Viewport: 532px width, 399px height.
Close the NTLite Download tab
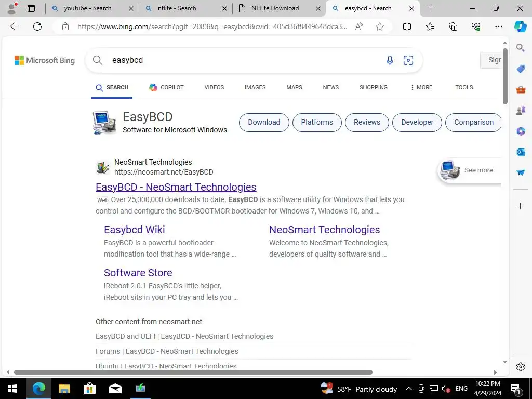pyautogui.click(x=318, y=8)
